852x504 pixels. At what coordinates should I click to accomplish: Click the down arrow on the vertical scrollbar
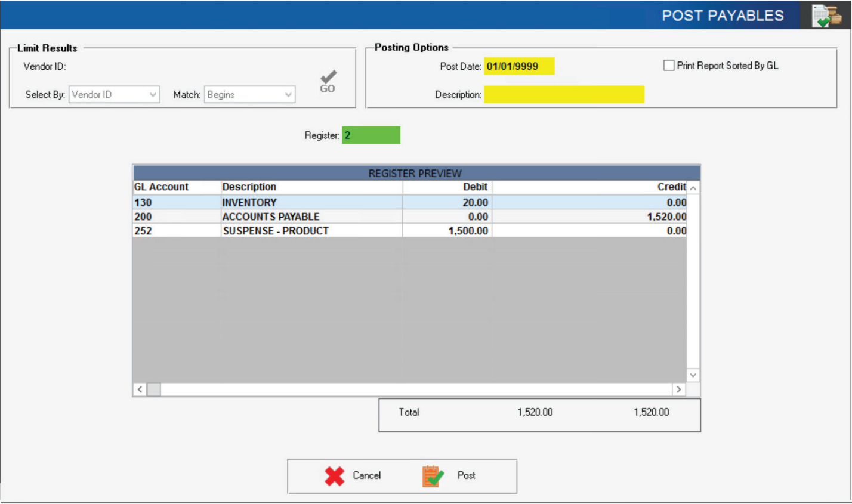coord(693,375)
